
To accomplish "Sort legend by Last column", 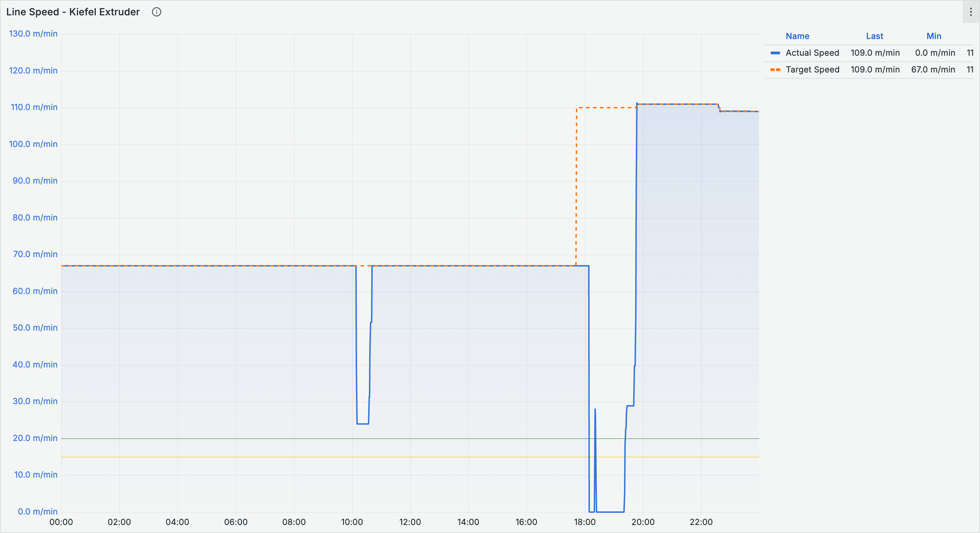I will click(x=874, y=36).
